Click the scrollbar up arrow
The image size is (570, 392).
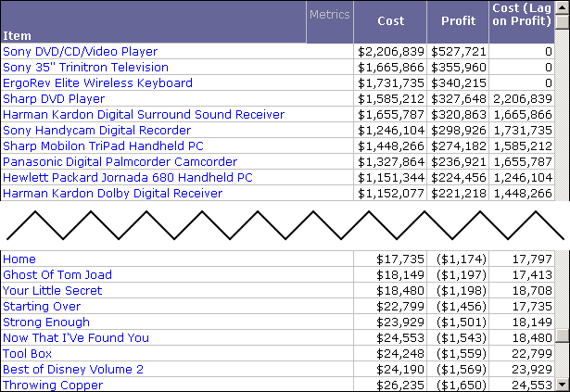coord(564,6)
